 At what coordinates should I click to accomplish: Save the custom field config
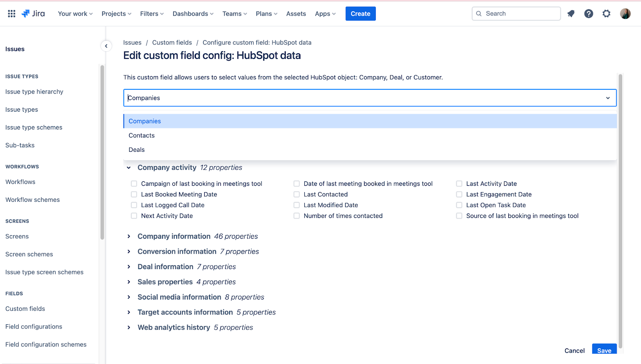(604, 350)
